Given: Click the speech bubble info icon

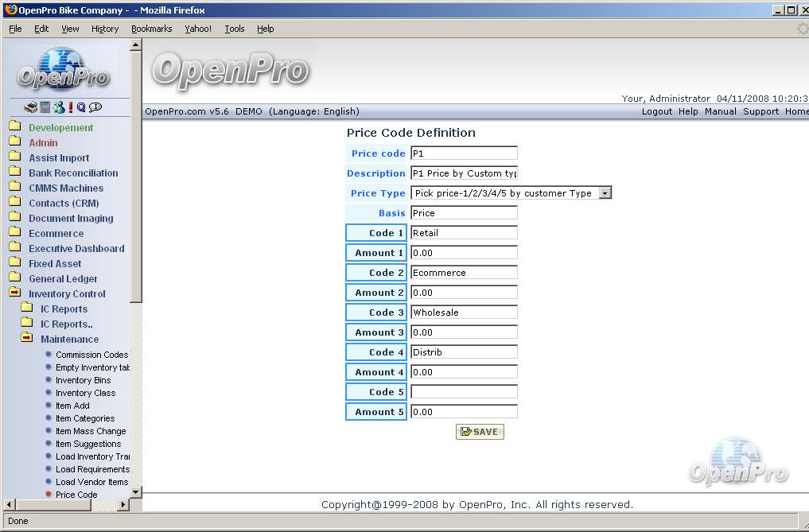Looking at the screenshot, I should click(x=95, y=107).
